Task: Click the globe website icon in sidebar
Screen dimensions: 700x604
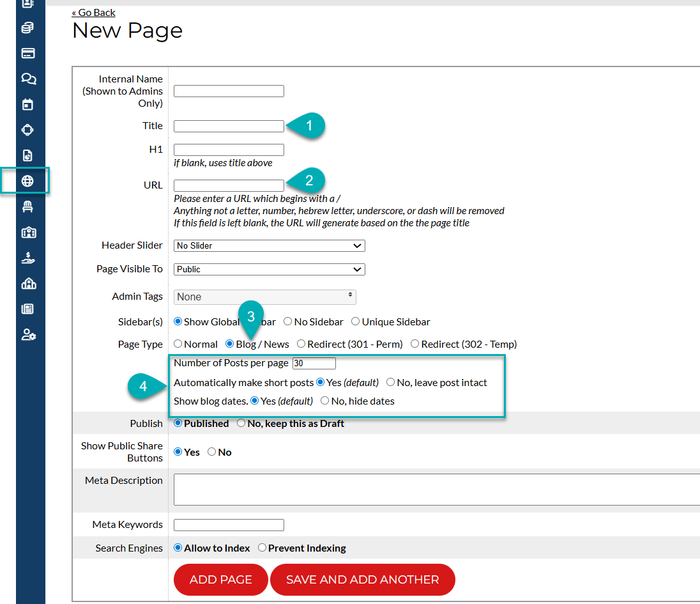Action: (x=27, y=181)
